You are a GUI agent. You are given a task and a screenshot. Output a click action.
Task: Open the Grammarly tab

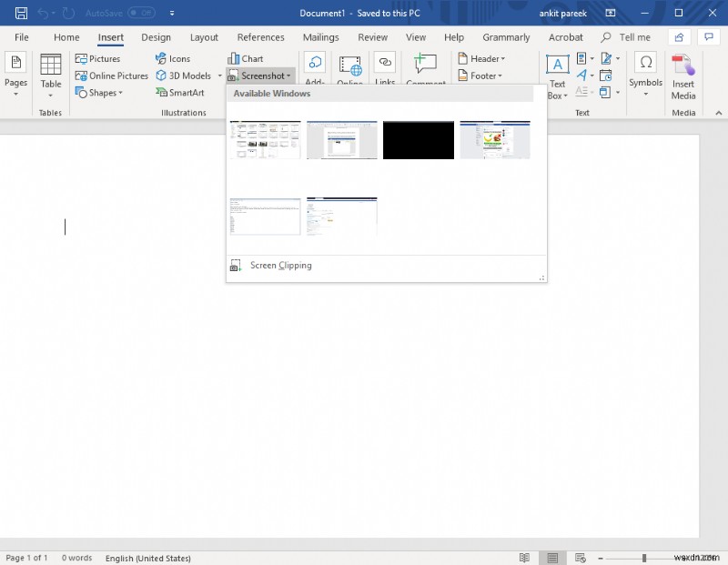(506, 37)
